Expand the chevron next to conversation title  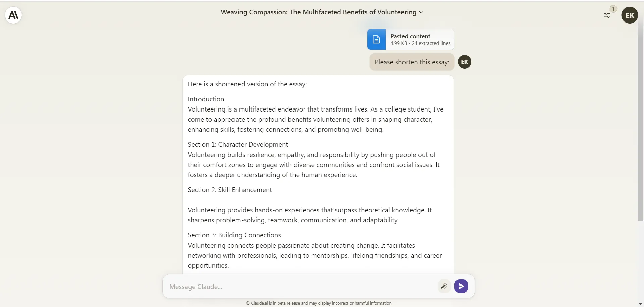(421, 12)
